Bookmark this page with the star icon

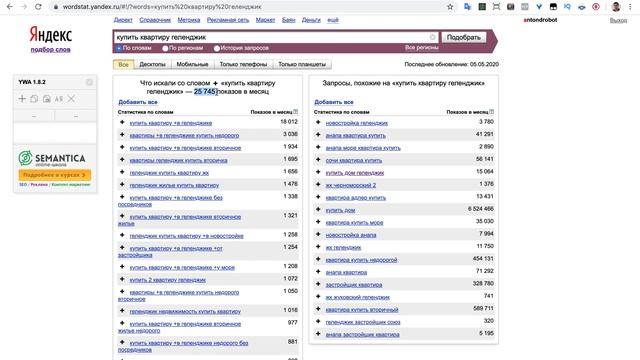[450, 7]
